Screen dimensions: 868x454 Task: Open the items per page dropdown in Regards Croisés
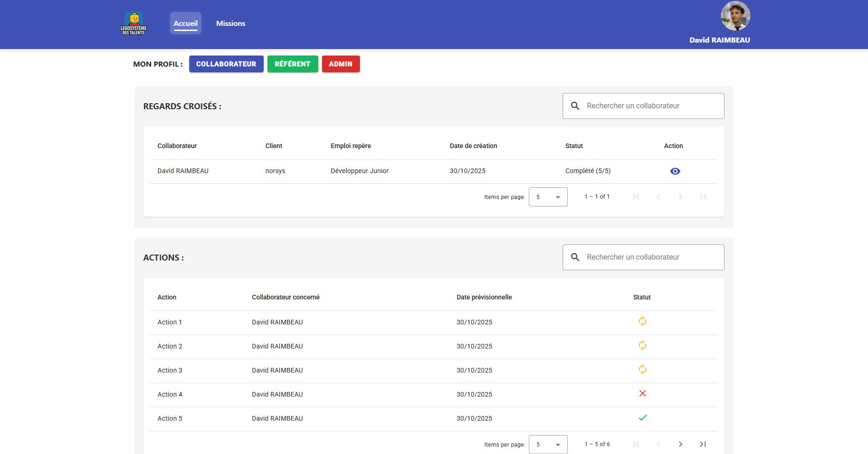[548, 197]
